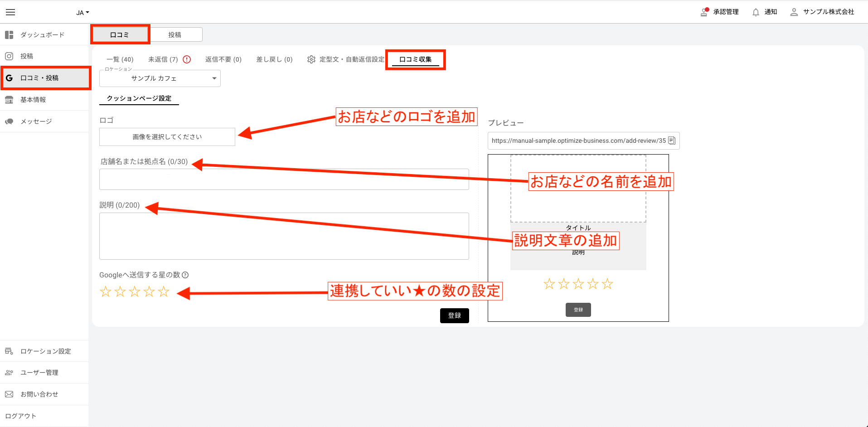Click inside the 店舗名または拠点名 input field
Viewport: 868px width, 427px height.
point(284,179)
